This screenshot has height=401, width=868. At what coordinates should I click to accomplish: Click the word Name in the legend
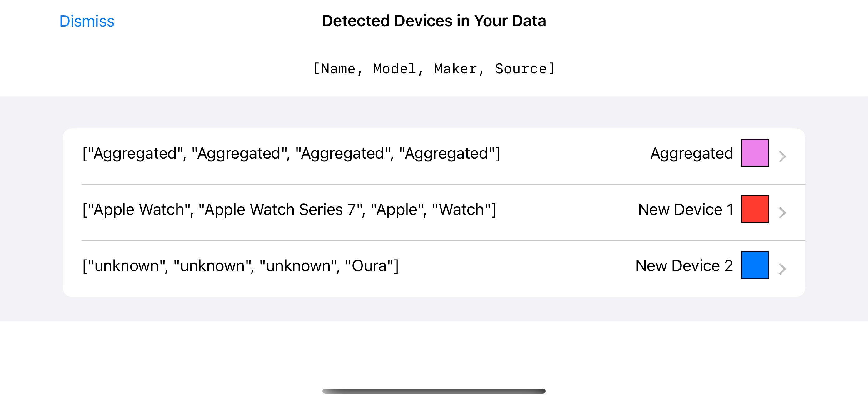[338, 69]
